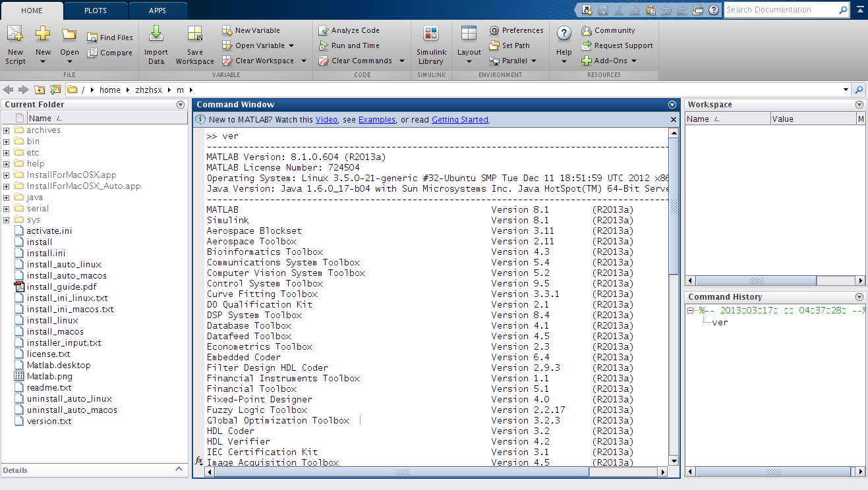This screenshot has width=868, height=490.
Task: Open the Clear Commands dropdown arrow
Action: click(400, 61)
